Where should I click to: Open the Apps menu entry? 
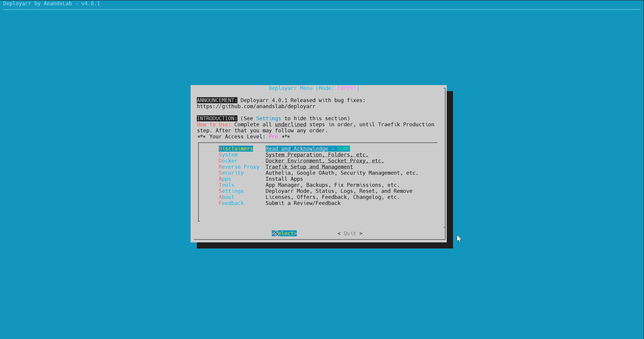(x=225, y=179)
